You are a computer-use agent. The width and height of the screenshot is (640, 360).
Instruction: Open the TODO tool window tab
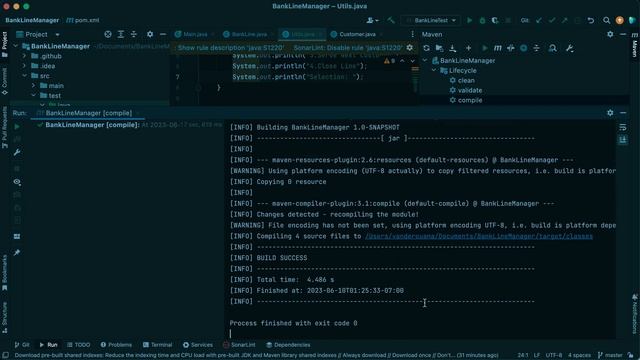tap(78, 345)
